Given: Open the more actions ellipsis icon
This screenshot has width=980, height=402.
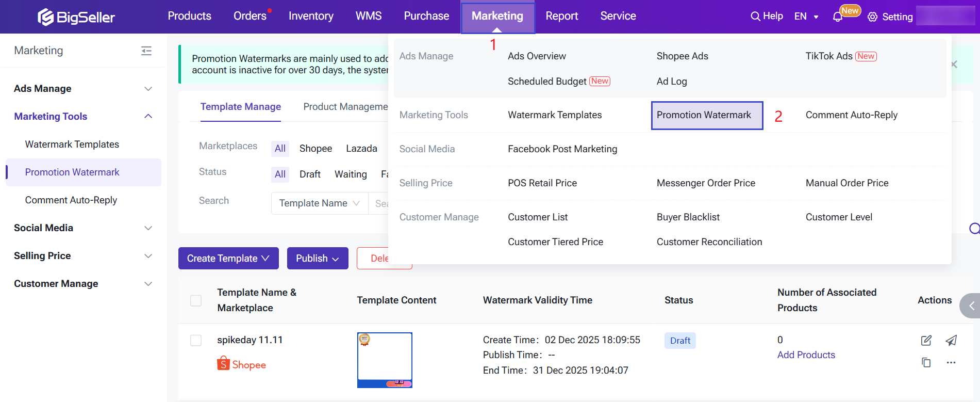Looking at the screenshot, I should click(951, 363).
